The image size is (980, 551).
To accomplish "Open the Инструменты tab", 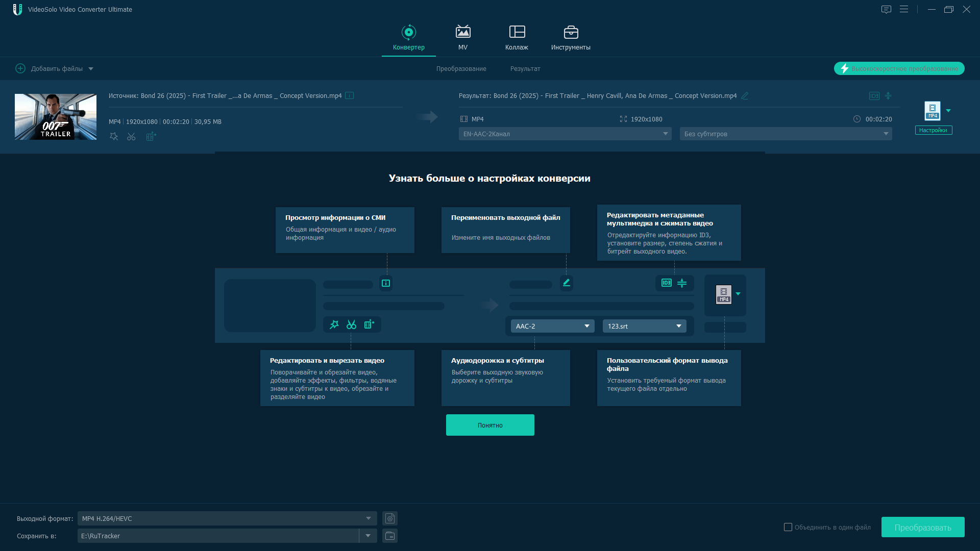I will tap(571, 38).
